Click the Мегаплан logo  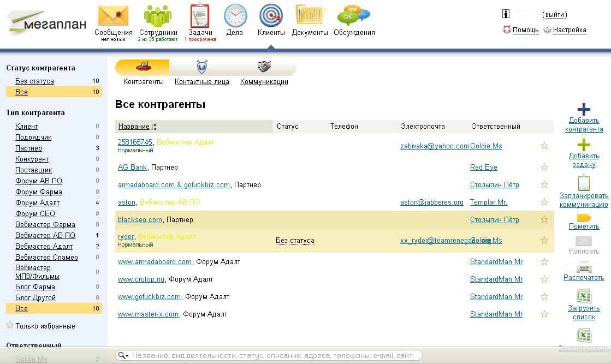47,22
